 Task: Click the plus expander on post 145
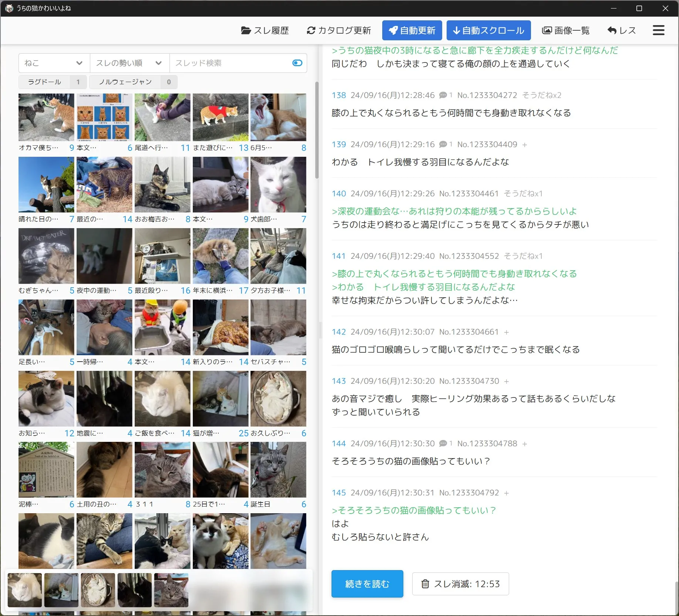point(506,493)
